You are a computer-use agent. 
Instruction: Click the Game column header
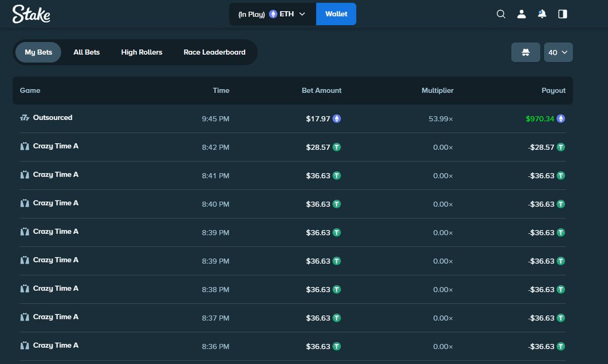click(30, 91)
